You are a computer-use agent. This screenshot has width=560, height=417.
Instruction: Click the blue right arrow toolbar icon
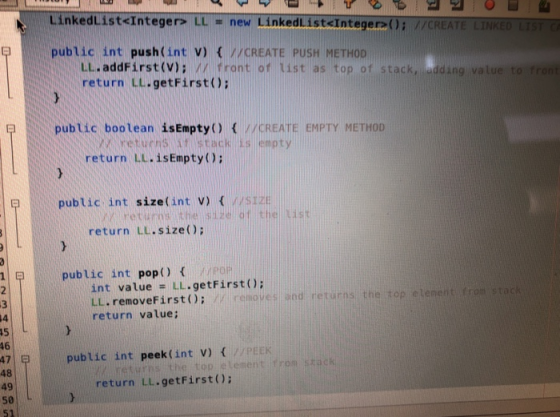(265, 3)
